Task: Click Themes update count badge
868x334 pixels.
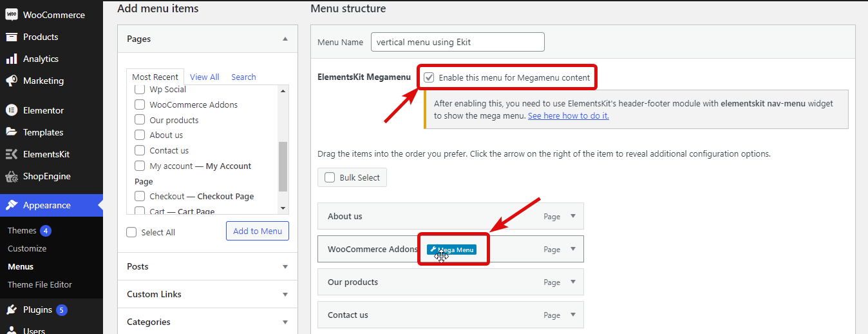Action: pyautogui.click(x=45, y=230)
